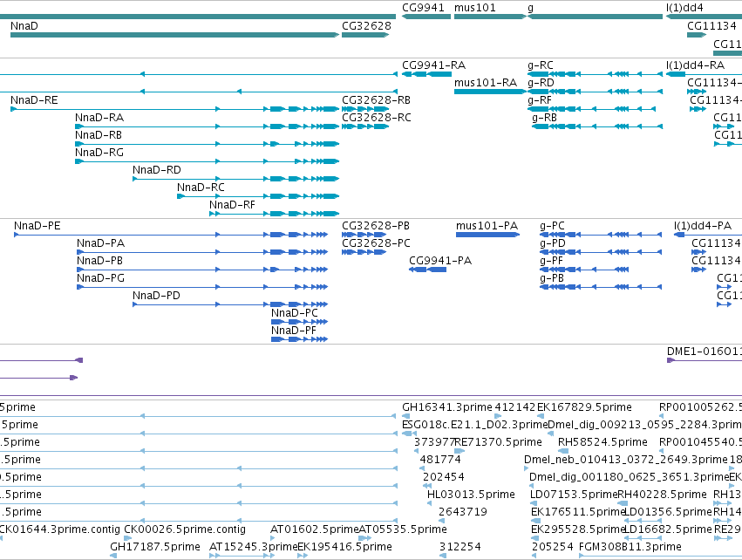
Task: Select the mus101-RA transcript label
Action: click(486, 83)
